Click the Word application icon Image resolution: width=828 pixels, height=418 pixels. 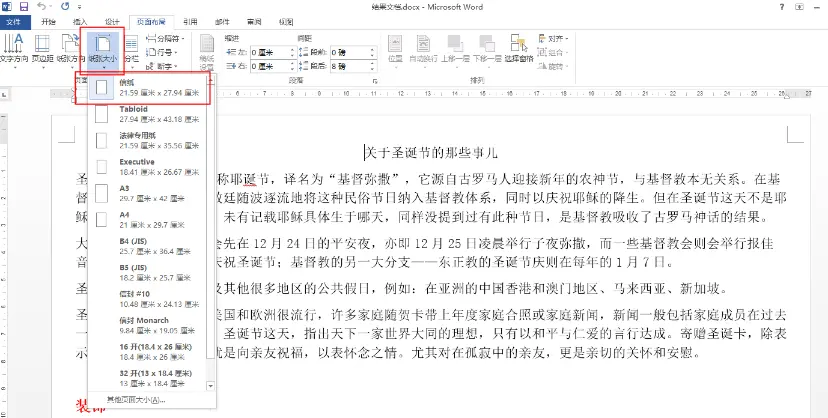pyautogui.click(x=6, y=7)
